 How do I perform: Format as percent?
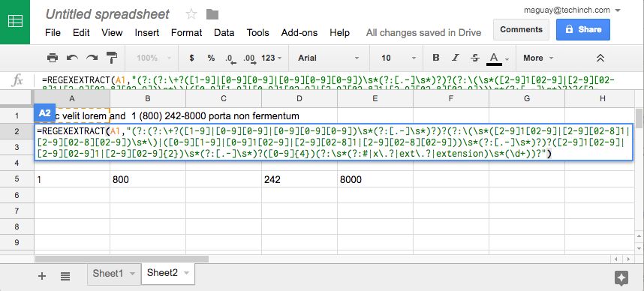coord(211,58)
